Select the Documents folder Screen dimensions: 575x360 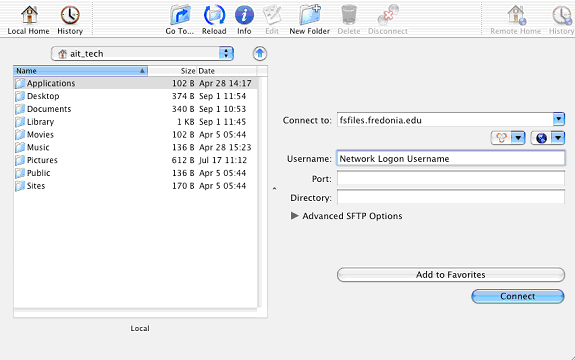tap(136, 109)
